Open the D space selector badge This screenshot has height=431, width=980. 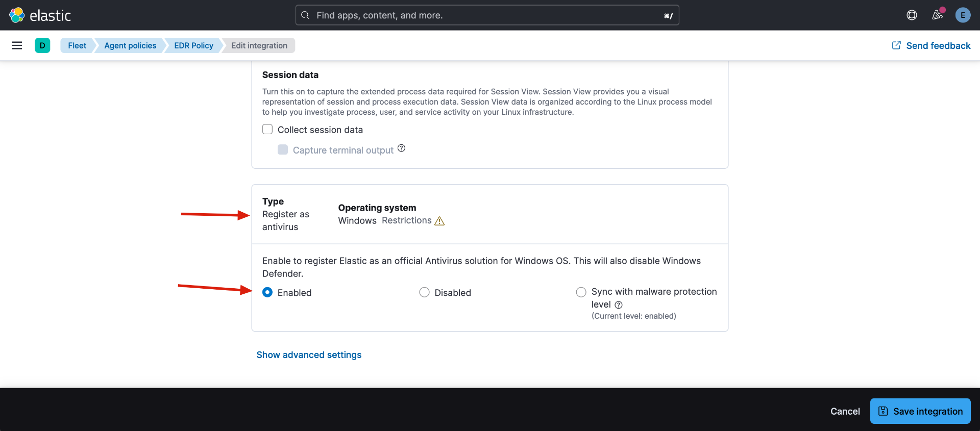pyautogui.click(x=42, y=45)
